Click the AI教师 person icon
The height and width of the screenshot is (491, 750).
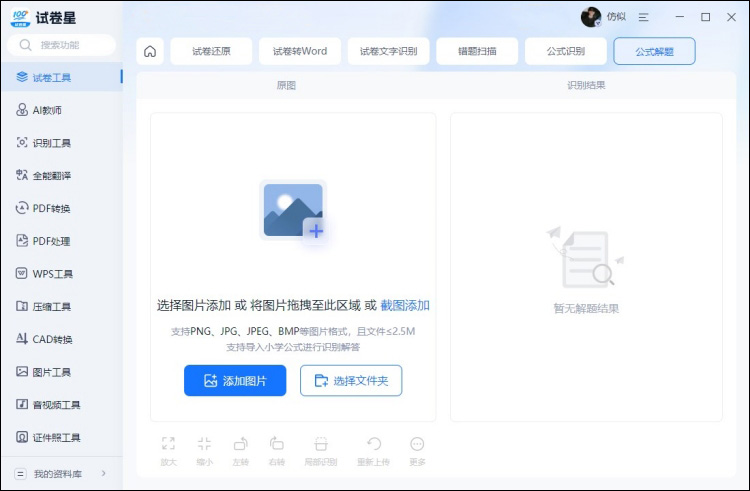click(22, 109)
